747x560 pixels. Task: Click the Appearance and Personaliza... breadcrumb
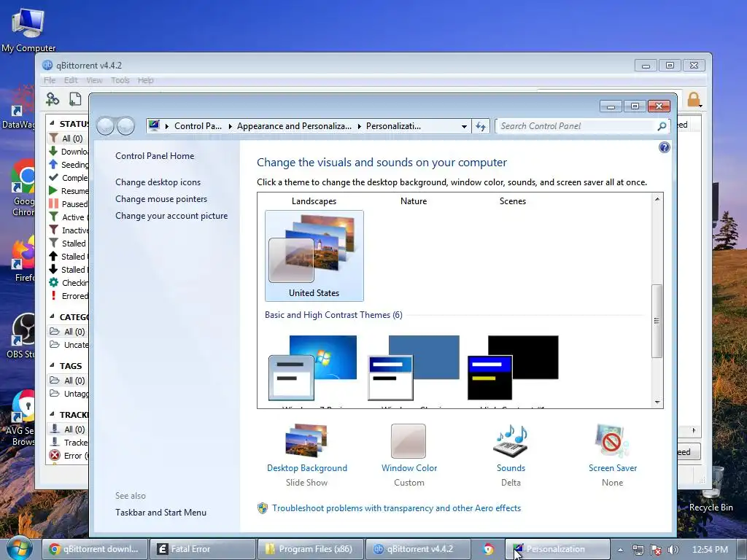point(294,126)
